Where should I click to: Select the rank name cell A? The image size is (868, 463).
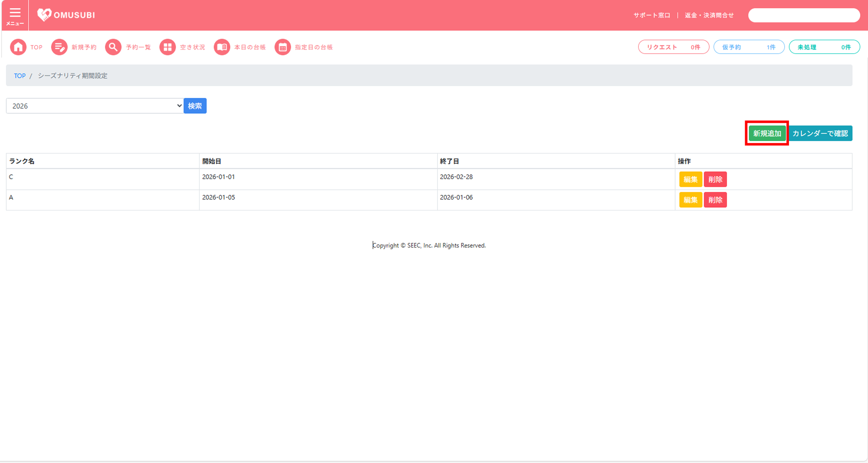coord(103,200)
